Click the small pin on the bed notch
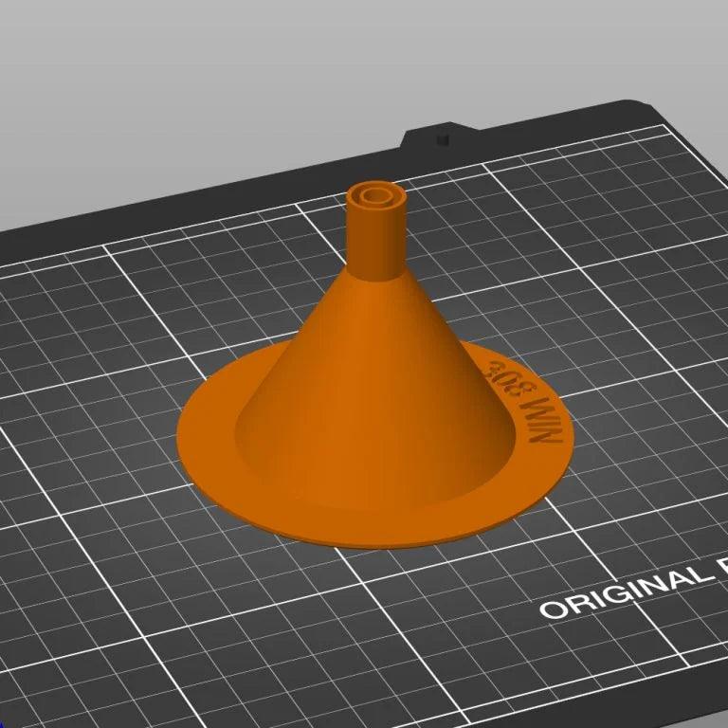 point(440,138)
